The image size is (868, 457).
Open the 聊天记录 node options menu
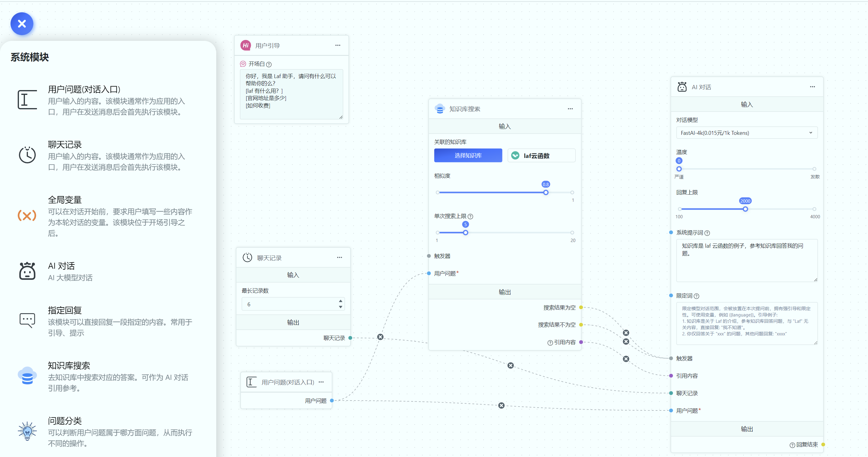(x=339, y=258)
